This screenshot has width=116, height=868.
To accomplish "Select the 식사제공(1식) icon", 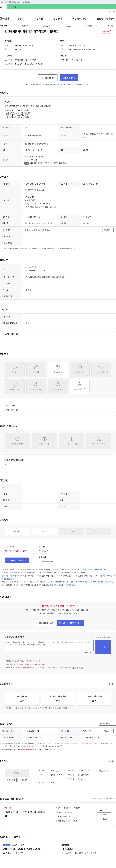I will (80, 386).
